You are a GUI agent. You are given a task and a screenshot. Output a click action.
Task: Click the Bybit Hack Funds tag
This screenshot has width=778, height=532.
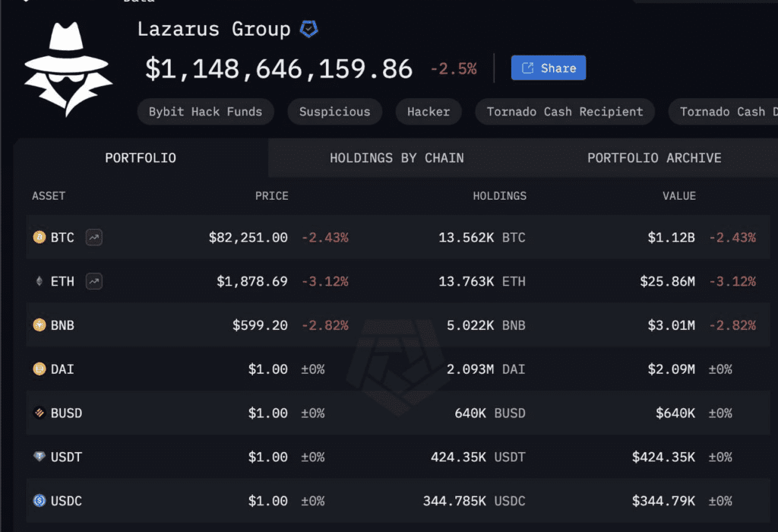pos(205,112)
